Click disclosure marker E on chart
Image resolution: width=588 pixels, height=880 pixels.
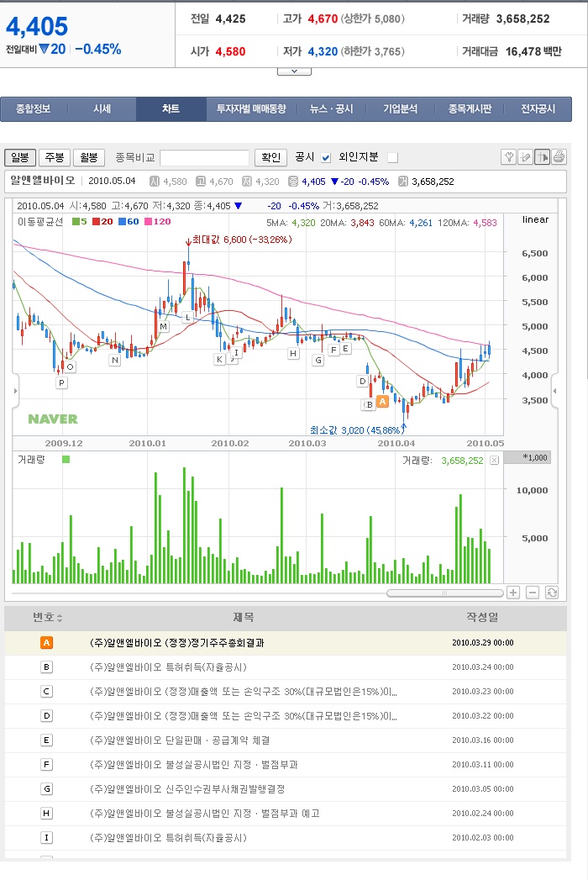(345, 349)
